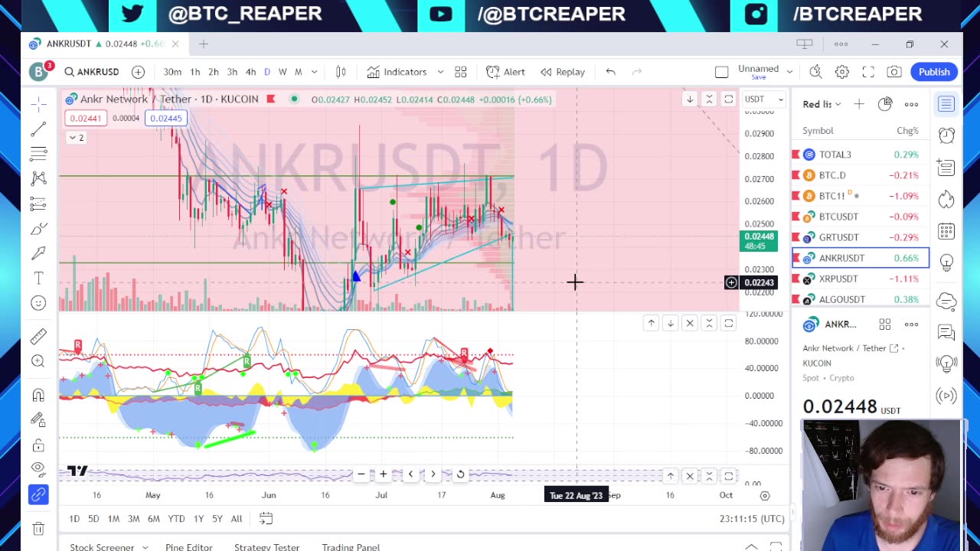Screen dimensions: 980x551
Task: Open the USDT currency dropdown
Action: tap(764, 99)
